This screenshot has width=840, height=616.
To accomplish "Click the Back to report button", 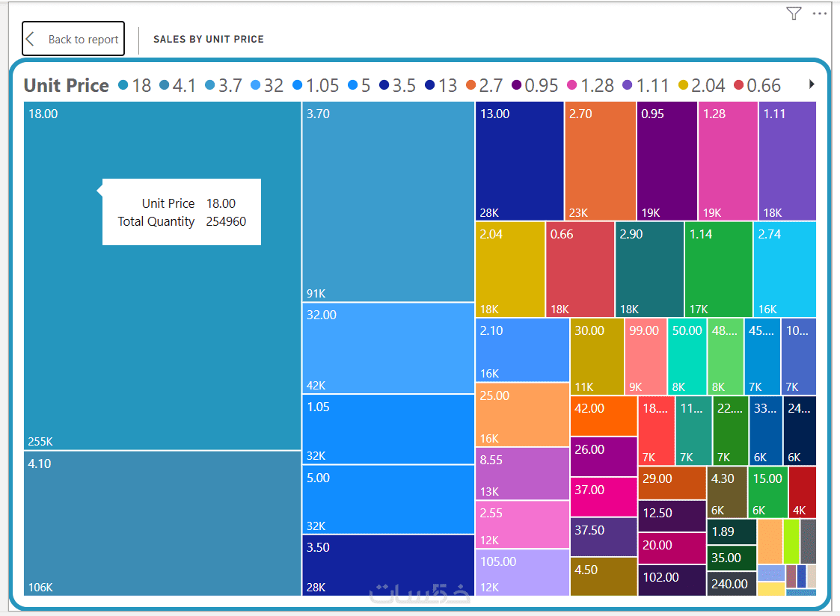I will click(73, 40).
